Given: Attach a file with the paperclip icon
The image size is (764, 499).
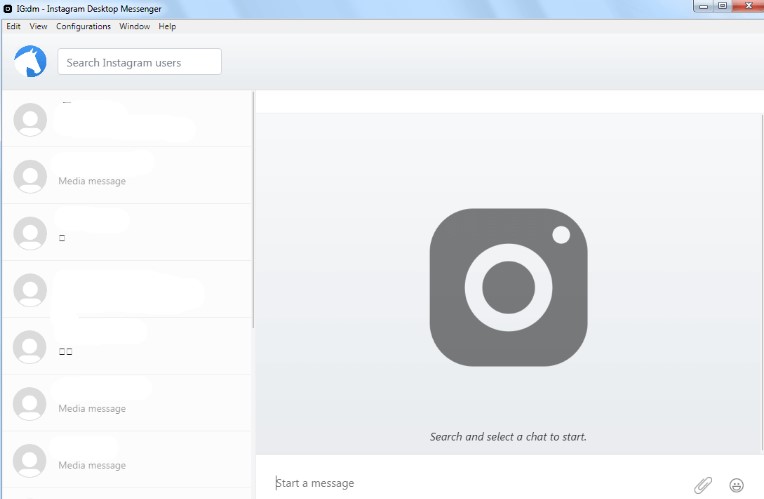Looking at the screenshot, I should (x=703, y=485).
